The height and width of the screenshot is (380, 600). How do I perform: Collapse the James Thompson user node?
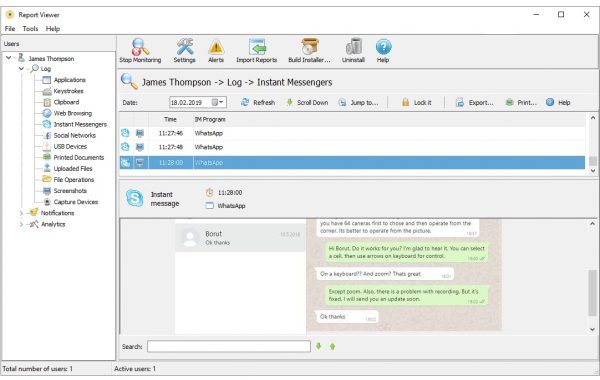click(8, 58)
